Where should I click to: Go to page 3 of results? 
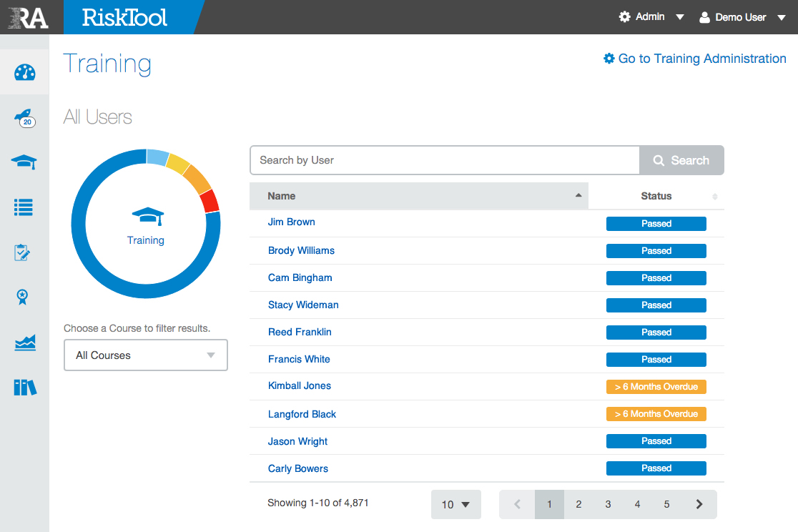coord(608,504)
